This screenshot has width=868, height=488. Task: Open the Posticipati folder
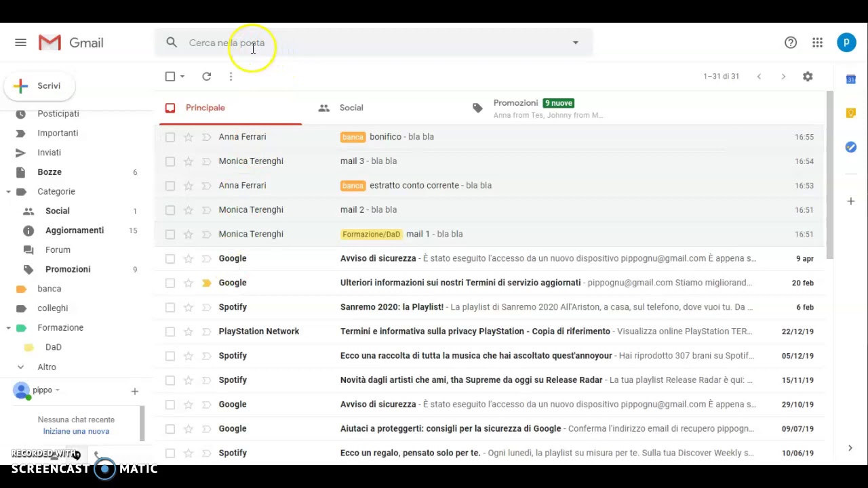(58, 114)
